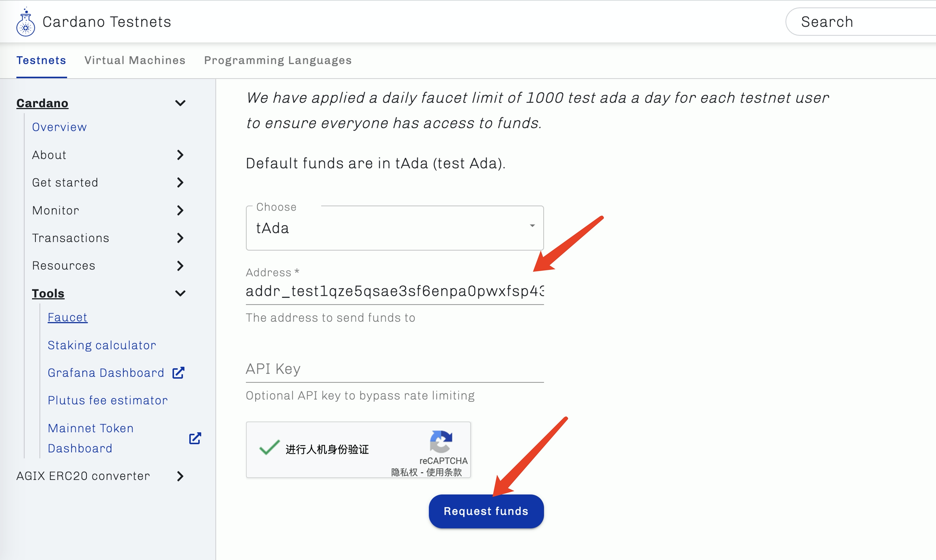936x560 pixels.
Task: Toggle the reCAPTCHA verification checkbox
Action: point(269,448)
